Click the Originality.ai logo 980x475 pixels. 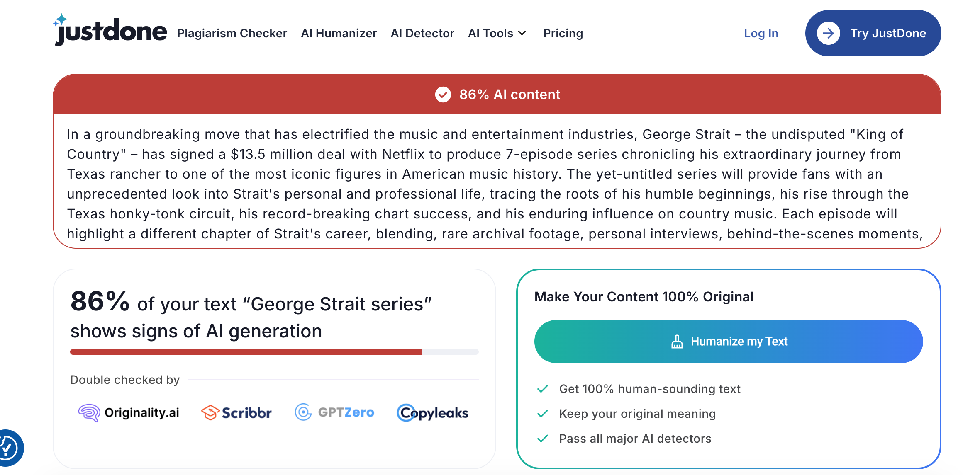click(x=129, y=413)
